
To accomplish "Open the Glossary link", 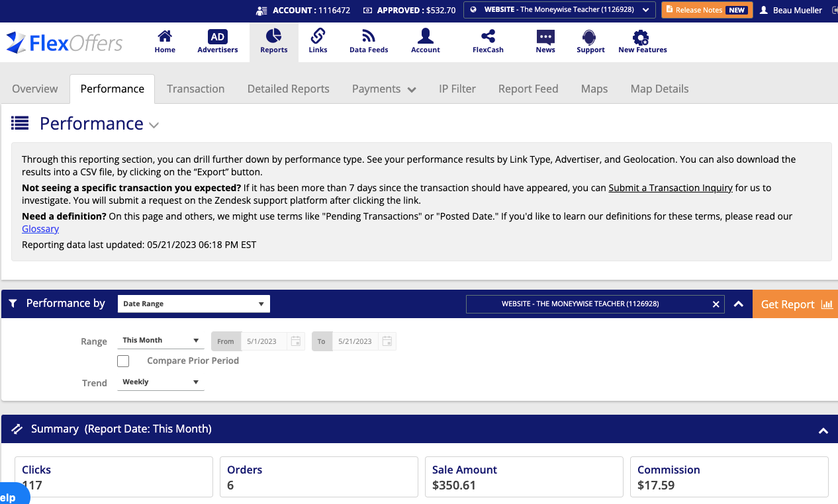I will point(40,229).
